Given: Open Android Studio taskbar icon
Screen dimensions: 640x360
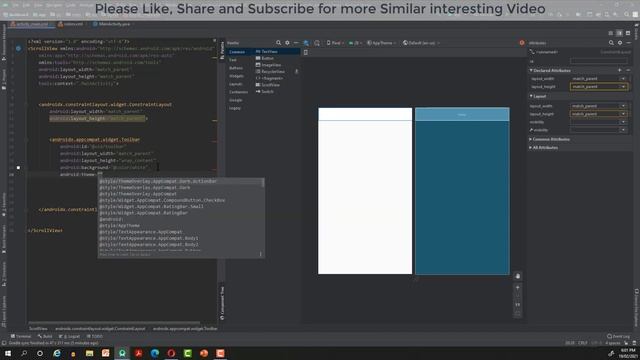Looking at the screenshot, I should 122,353.
